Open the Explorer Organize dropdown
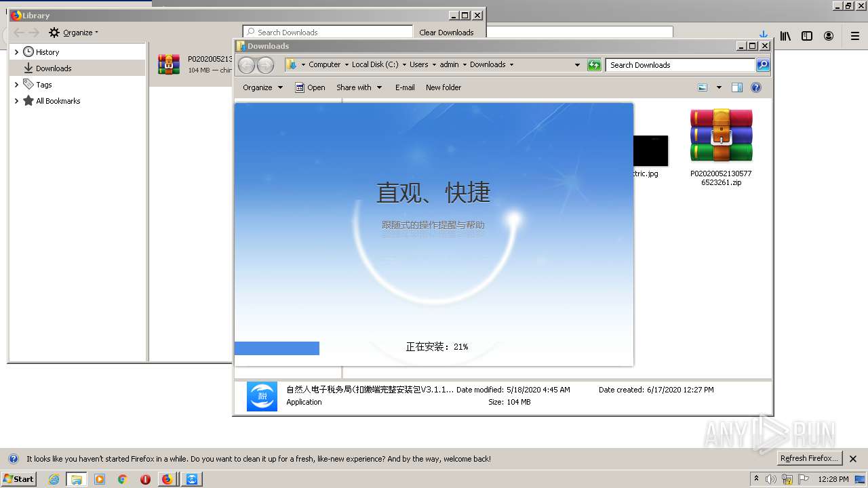 262,87
